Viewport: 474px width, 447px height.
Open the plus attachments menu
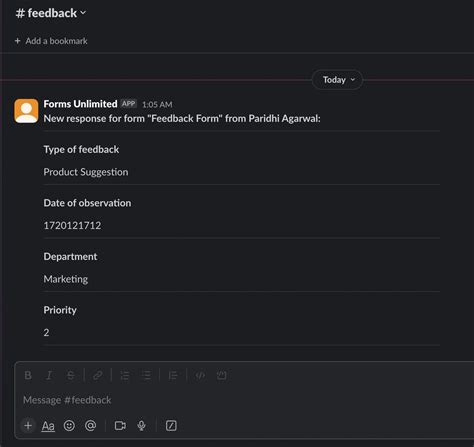click(x=28, y=426)
